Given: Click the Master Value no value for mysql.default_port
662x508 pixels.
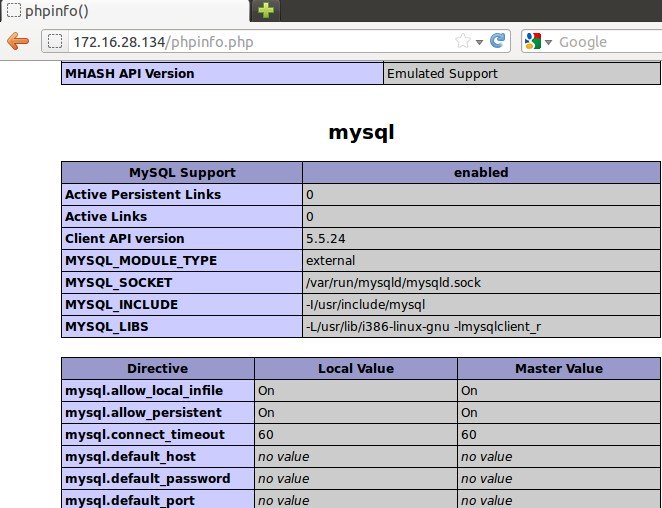Looking at the screenshot, I should tap(486, 500).
